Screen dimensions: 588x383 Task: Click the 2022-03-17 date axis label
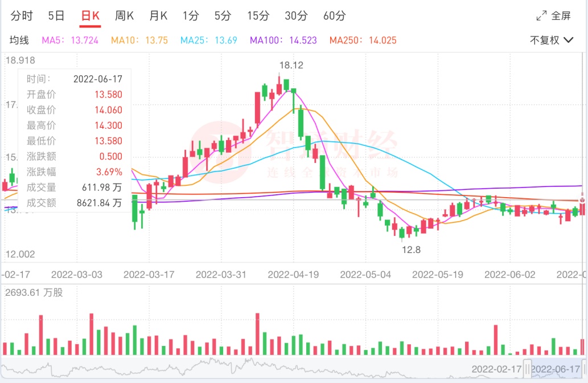149,275
